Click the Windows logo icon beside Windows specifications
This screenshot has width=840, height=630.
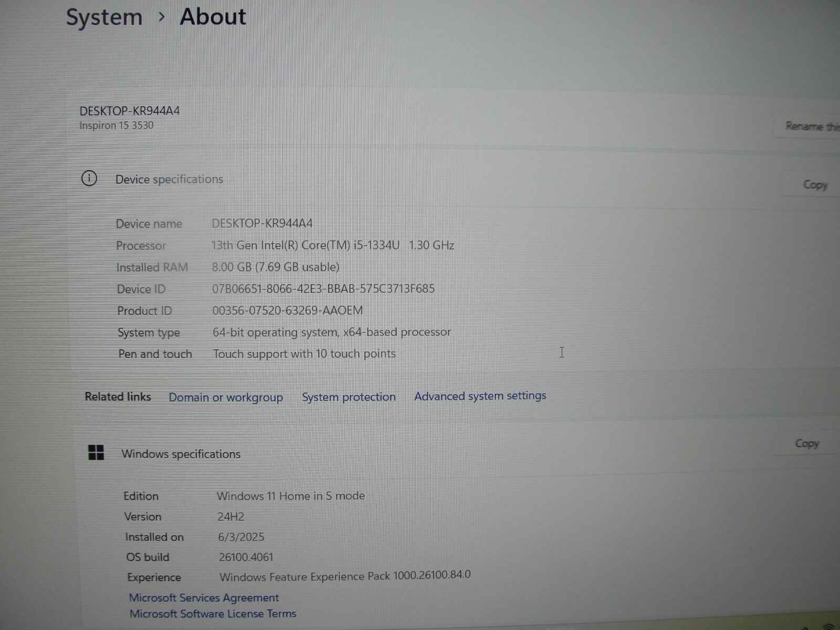point(97,453)
